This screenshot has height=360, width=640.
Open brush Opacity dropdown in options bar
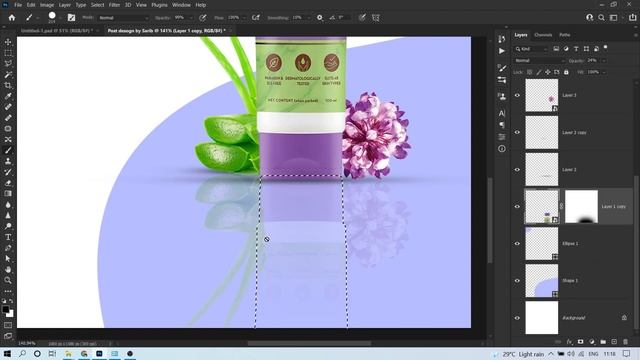point(190,18)
